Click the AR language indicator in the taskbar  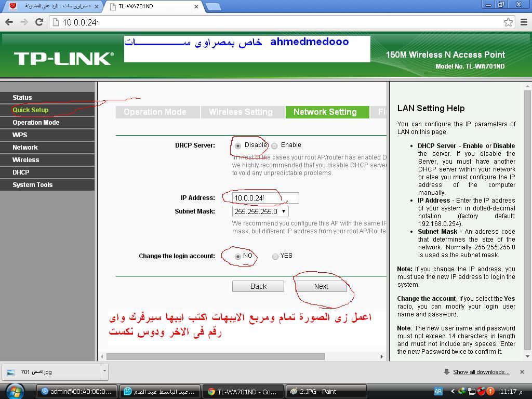(438, 392)
